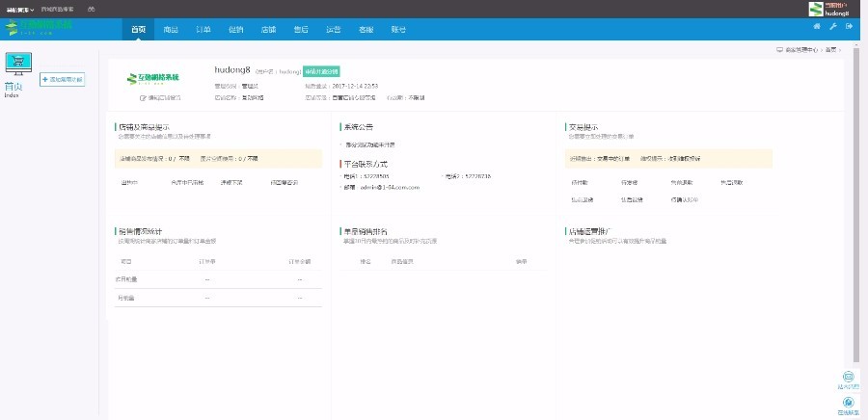Open the 店铺 navigation tab
The image size is (868, 420).
268,29
